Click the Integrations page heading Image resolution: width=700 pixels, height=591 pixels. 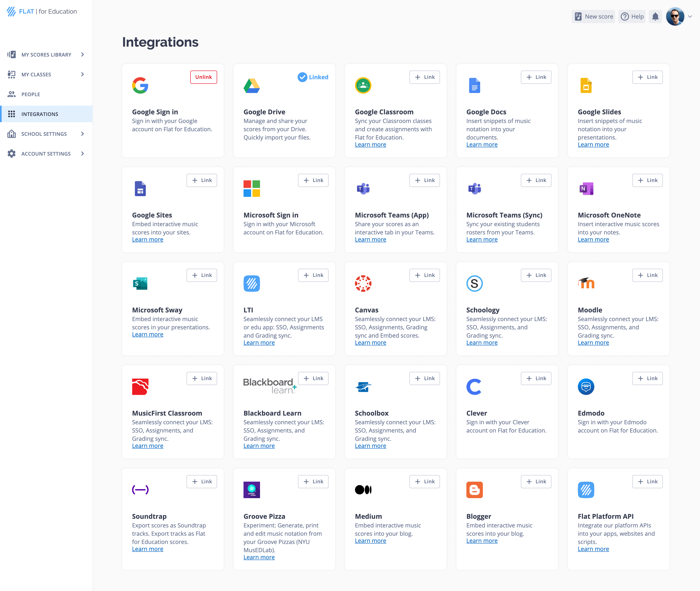[160, 42]
